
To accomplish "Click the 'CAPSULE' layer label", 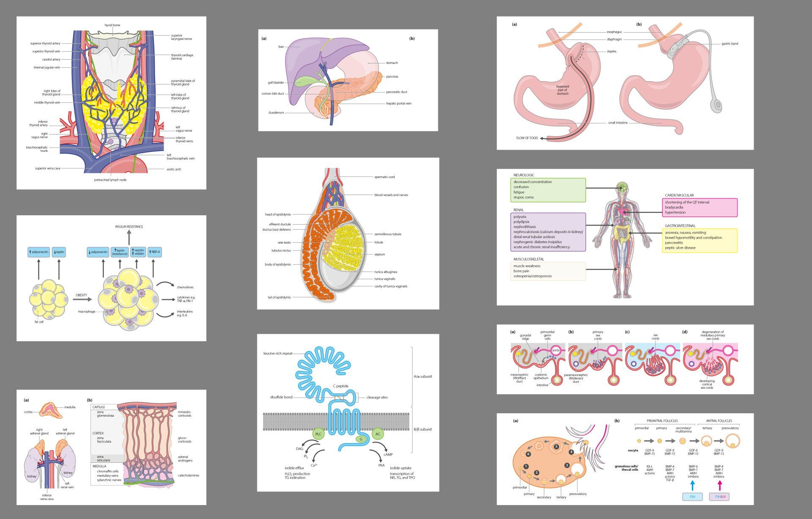I will pos(99,407).
